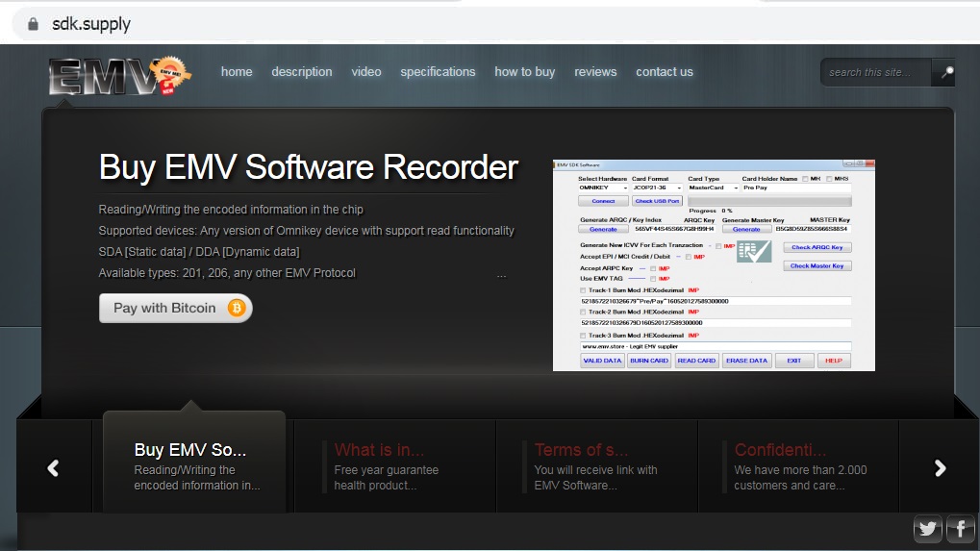Go to the description page
This screenshot has width=980, height=551.
coord(301,72)
